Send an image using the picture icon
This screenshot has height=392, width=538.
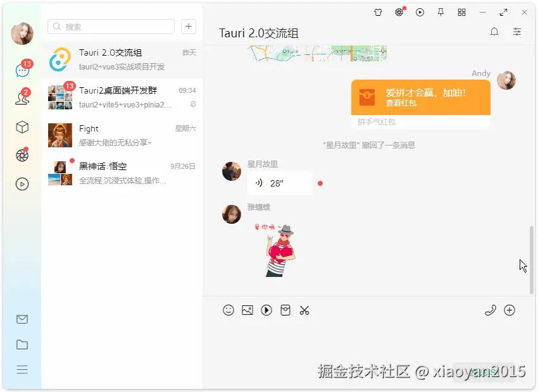(x=247, y=310)
